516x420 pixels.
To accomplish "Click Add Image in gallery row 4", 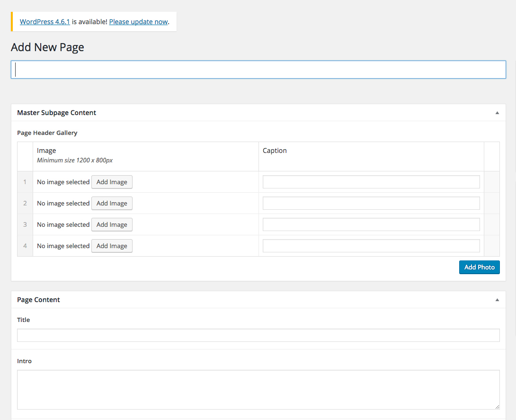I will (112, 246).
